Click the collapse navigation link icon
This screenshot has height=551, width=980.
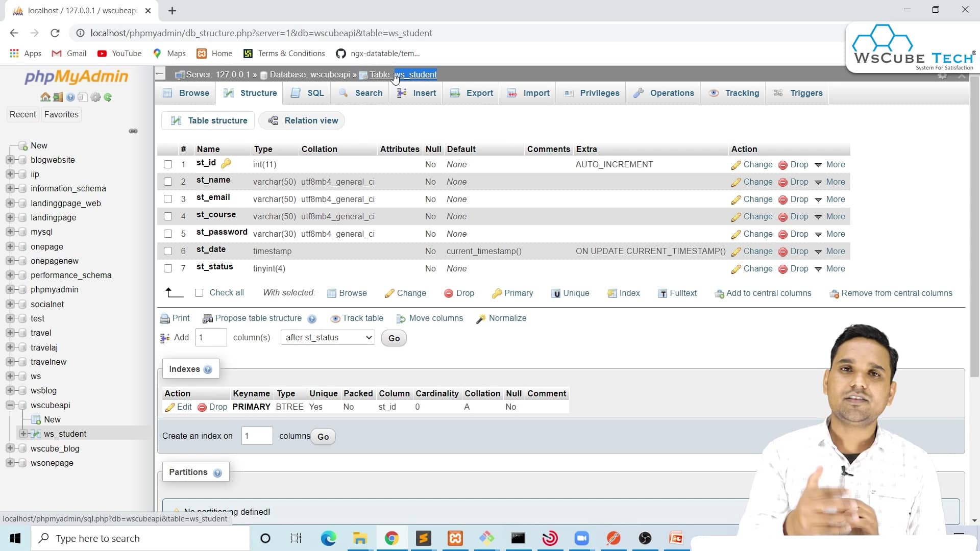(133, 131)
